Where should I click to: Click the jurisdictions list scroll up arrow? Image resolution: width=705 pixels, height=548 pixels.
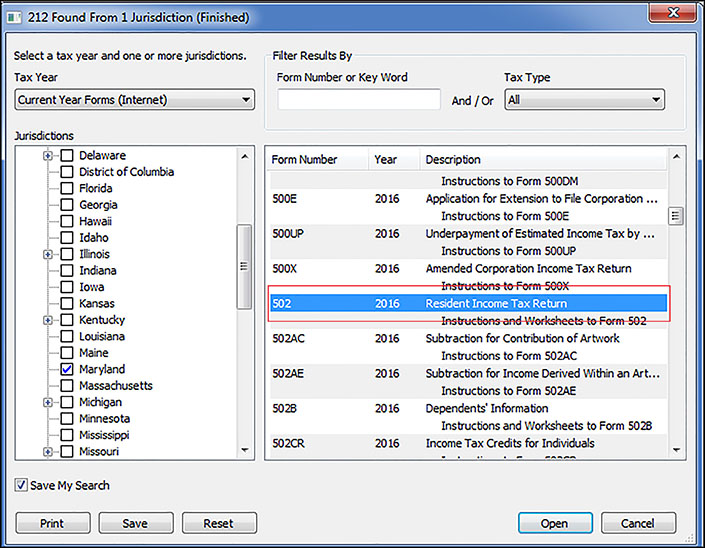coord(245,156)
